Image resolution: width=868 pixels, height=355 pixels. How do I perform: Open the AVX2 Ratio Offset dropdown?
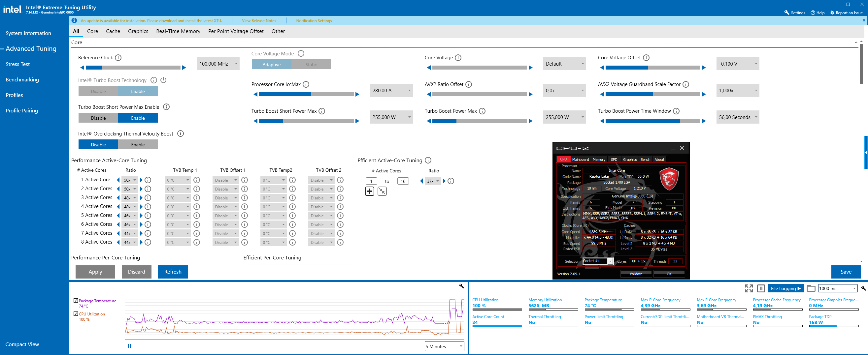[564, 91]
